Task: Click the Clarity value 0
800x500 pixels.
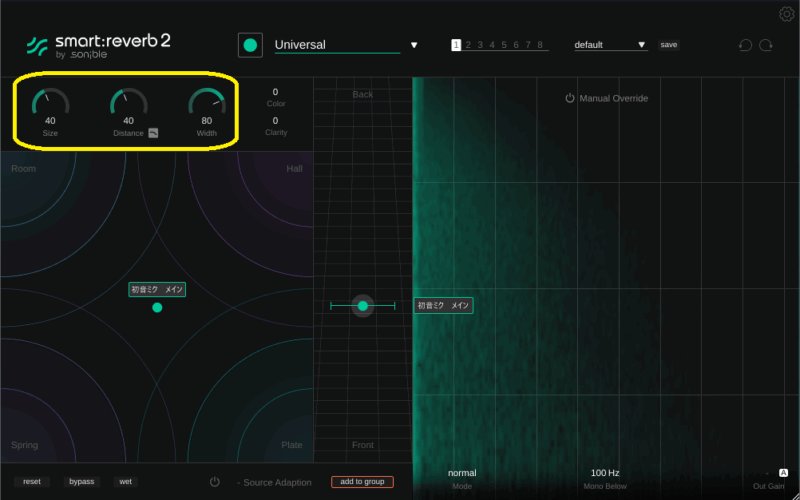Action: [276, 121]
